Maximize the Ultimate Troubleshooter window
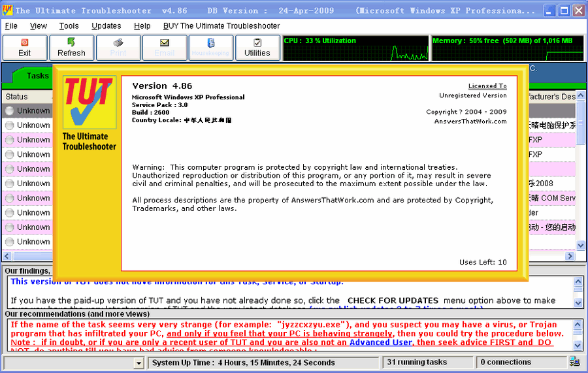This screenshot has width=588, height=373. click(564, 10)
